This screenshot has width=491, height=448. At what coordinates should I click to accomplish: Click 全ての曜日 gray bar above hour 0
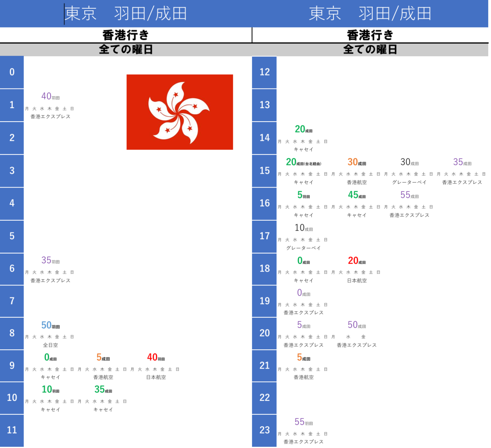click(x=126, y=50)
